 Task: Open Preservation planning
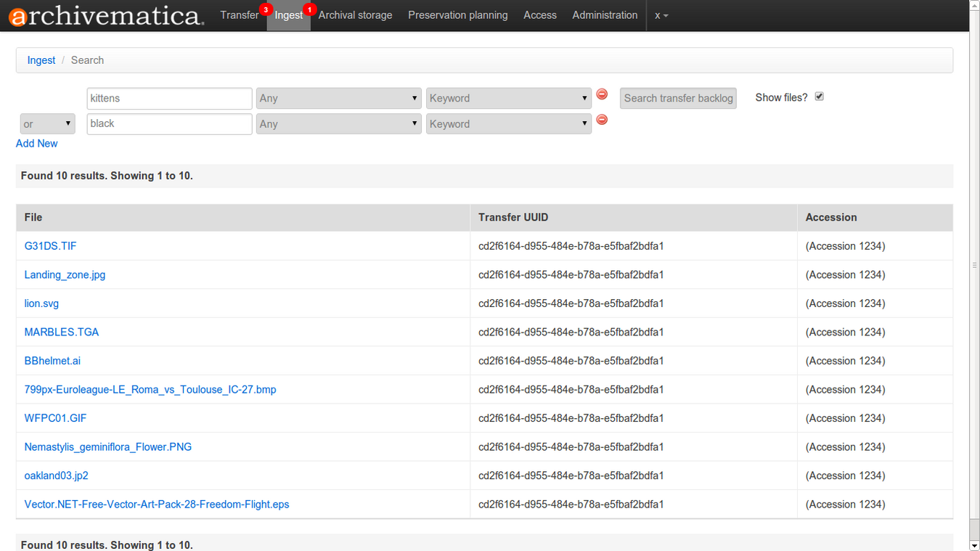point(457,15)
